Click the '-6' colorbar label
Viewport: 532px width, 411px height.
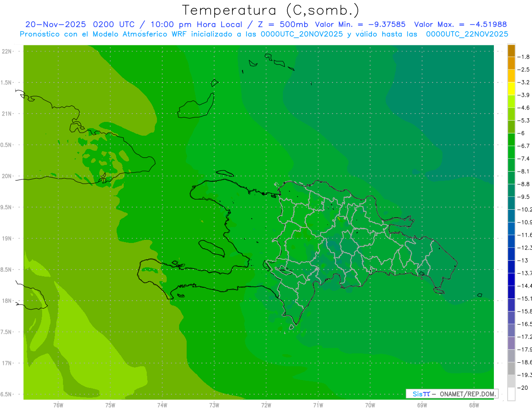pos(521,133)
